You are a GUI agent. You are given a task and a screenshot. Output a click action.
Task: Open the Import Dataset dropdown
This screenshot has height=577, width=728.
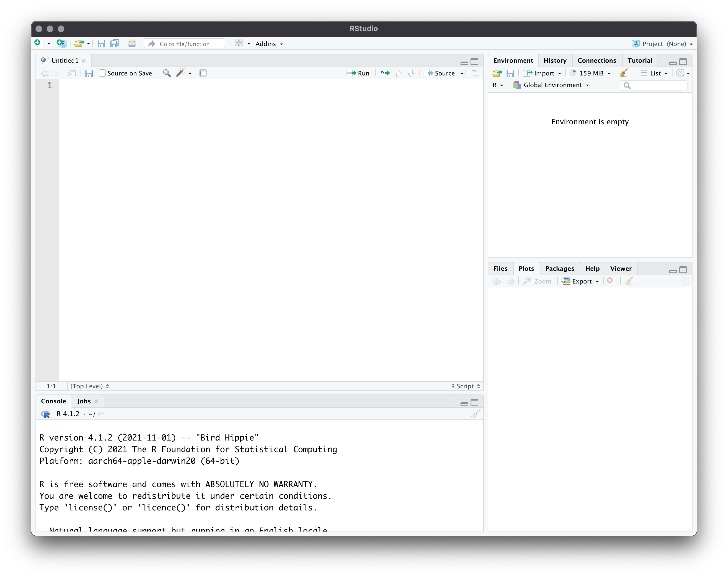(542, 73)
